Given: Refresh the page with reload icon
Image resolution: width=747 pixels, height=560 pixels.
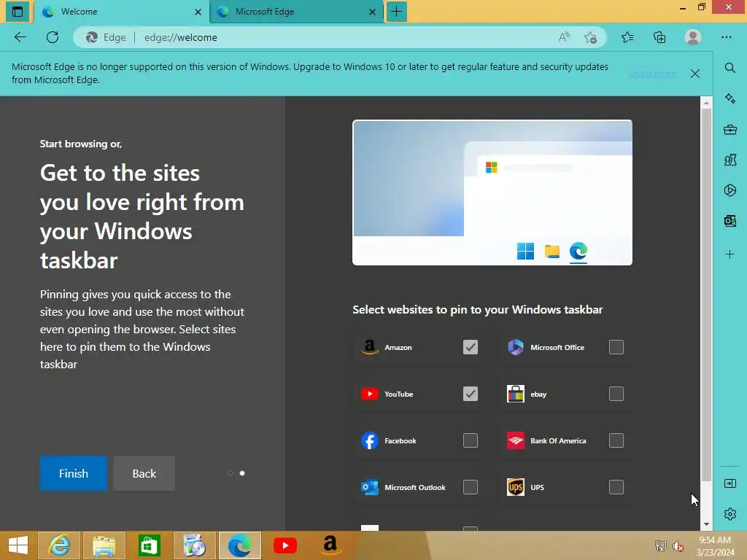Looking at the screenshot, I should point(53,37).
